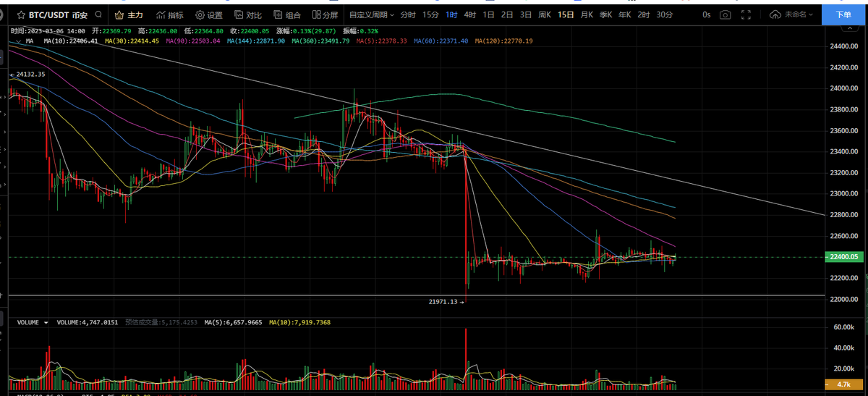Select the 周K timeframe
The width and height of the screenshot is (868, 396).
pos(545,14)
